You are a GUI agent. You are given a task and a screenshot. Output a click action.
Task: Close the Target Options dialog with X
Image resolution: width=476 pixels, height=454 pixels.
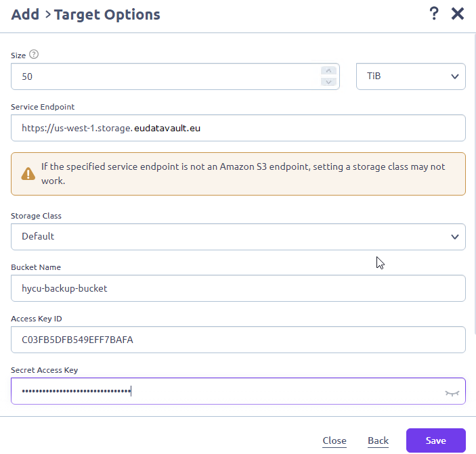click(x=458, y=14)
